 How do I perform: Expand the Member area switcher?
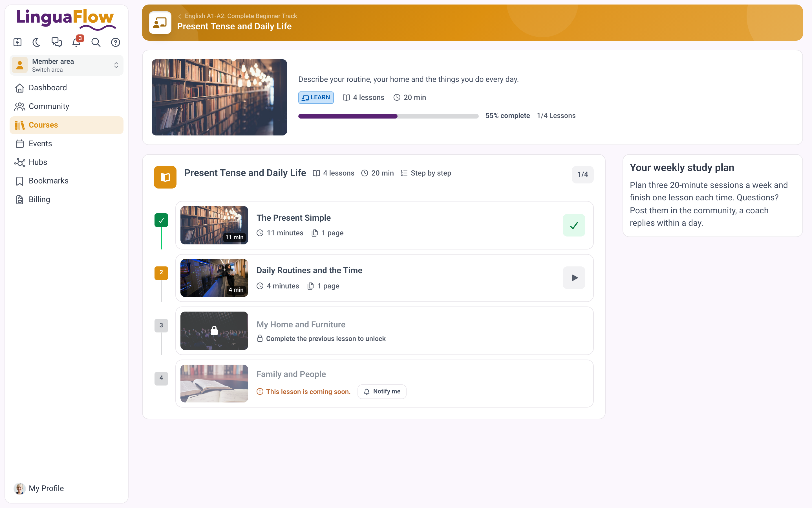coord(67,65)
